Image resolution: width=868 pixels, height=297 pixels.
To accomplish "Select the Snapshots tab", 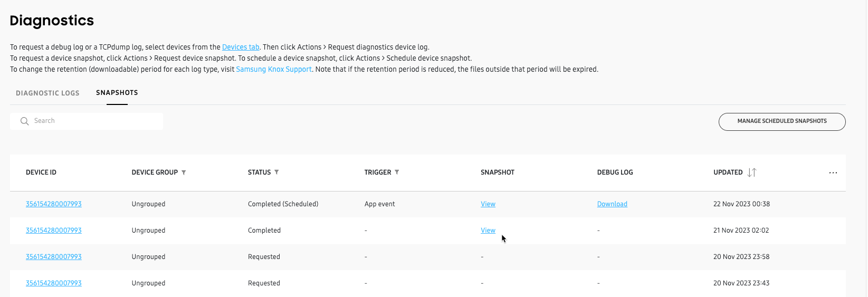I will click(117, 92).
